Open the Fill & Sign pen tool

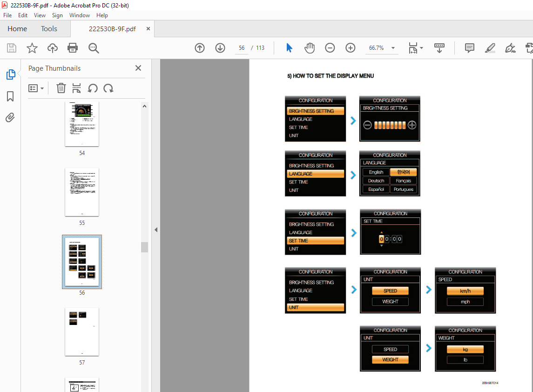click(510, 48)
